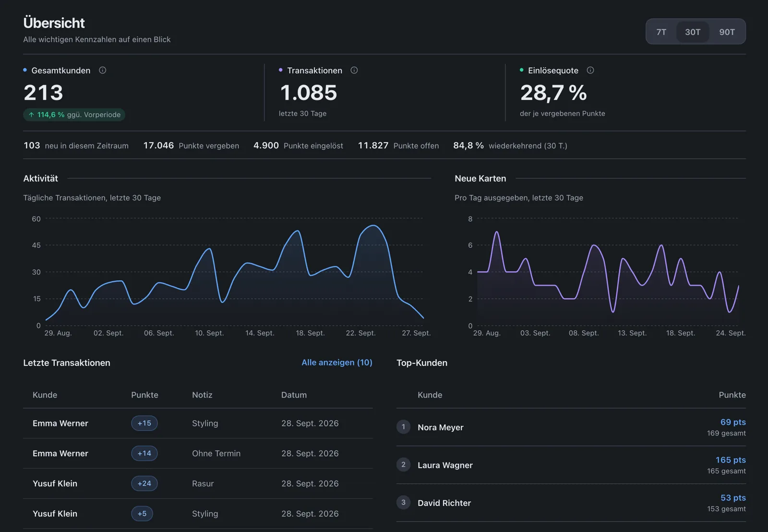Open the Transaktionen info icon
This screenshot has height=532, width=768.
click(354, 70)
